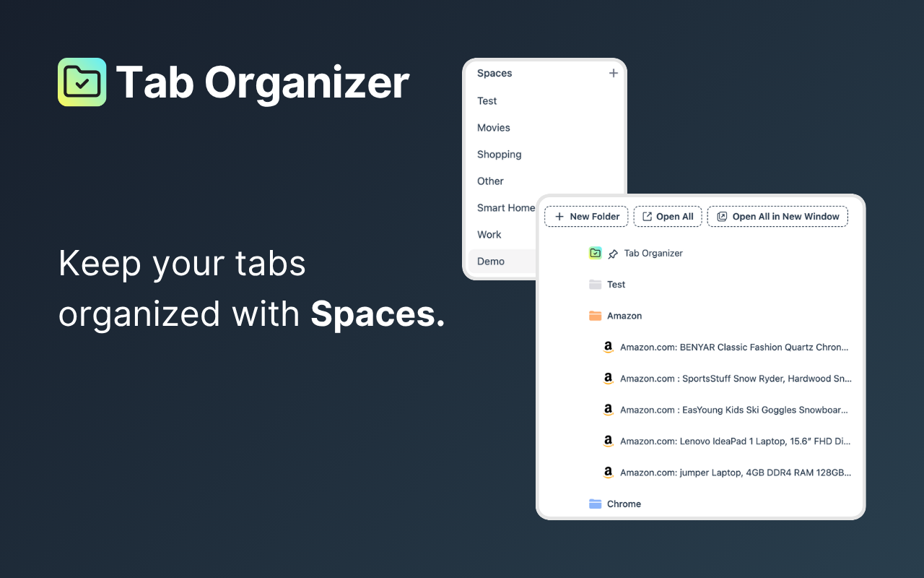Open the Test folder label
The width and height of the screenshot is (924, 578).
coord(616,285)
